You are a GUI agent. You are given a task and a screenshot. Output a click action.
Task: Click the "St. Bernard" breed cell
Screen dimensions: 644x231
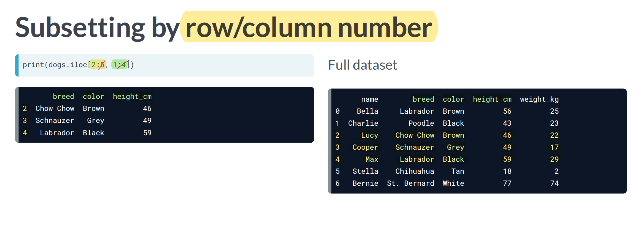click(x=411, y=183)
